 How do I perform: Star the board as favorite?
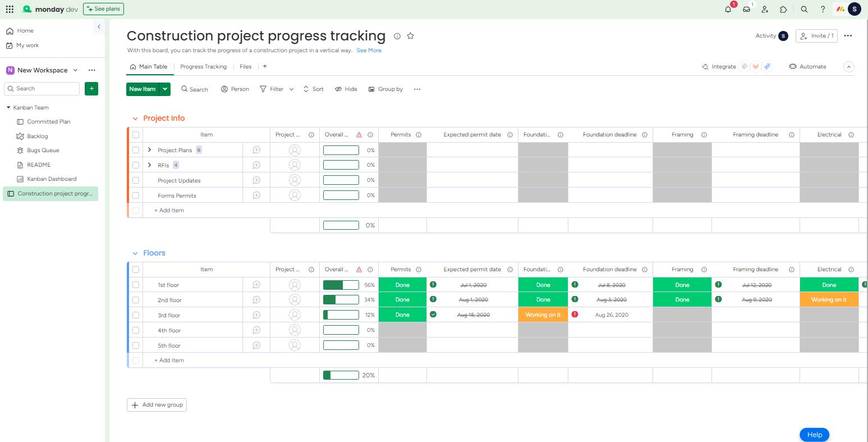point(410,36)
